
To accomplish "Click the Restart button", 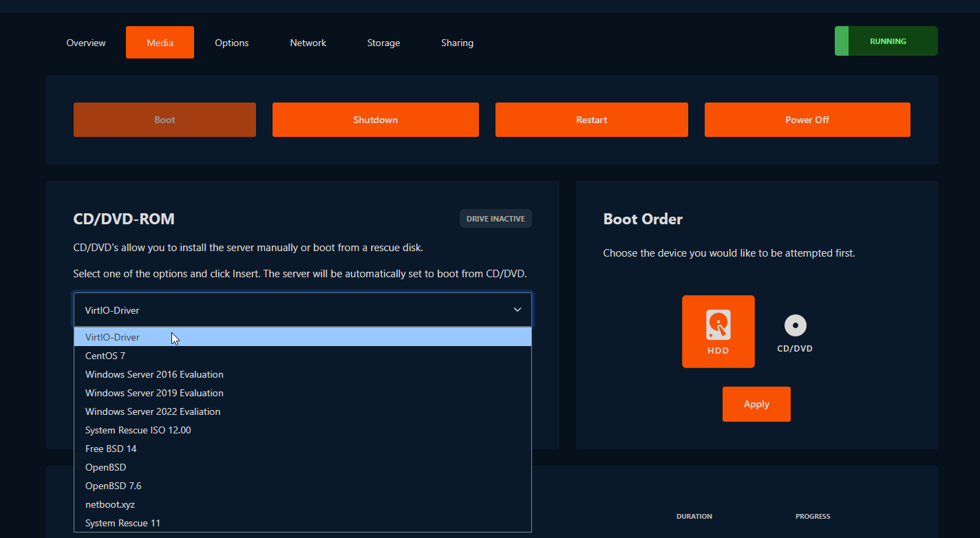I will click(x=591, y=120).
